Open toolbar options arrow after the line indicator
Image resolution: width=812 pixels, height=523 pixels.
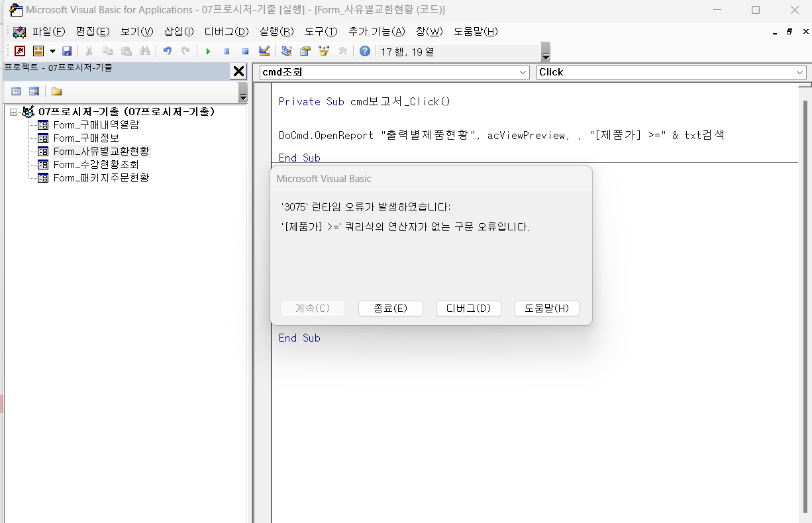(x=546, y=52)
